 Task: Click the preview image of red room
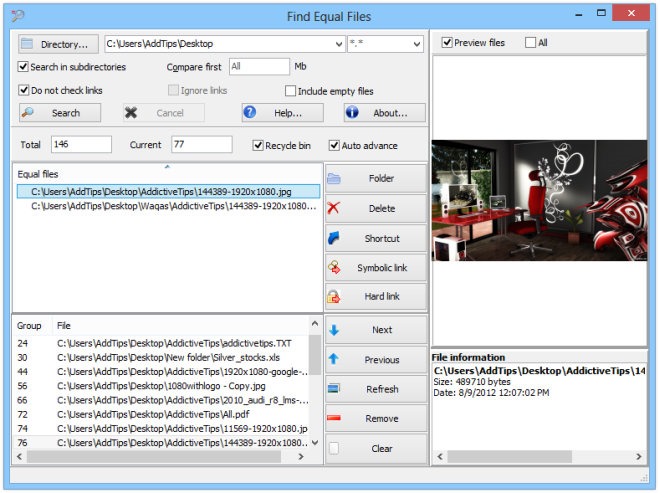click(539, 200)
